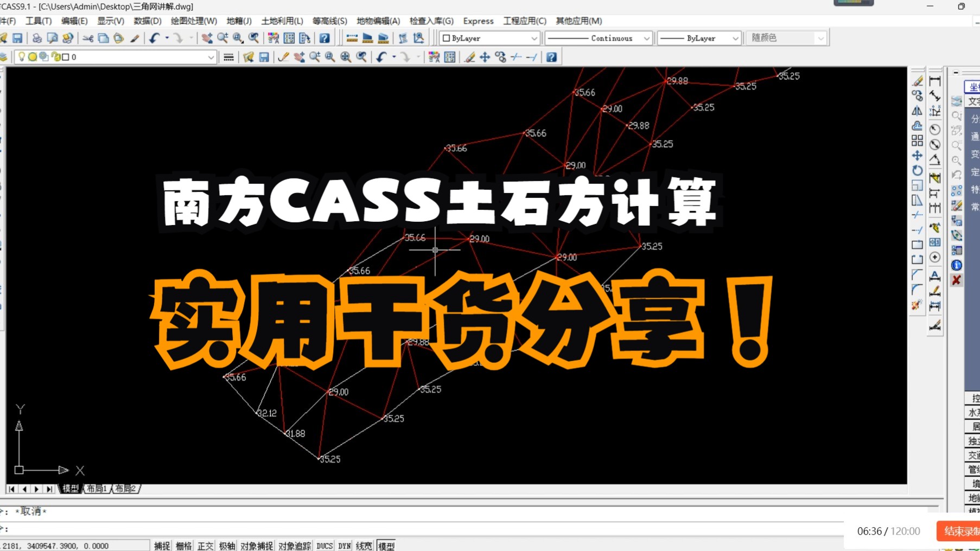Click the Copy object icon on the toolbar

click(x=103, y=38)
